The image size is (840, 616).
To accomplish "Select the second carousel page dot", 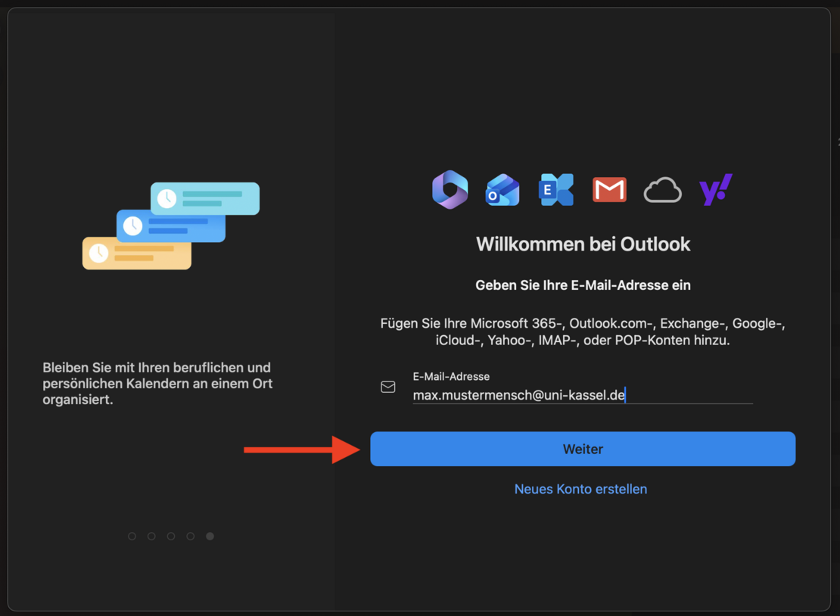I will [151, 537].
